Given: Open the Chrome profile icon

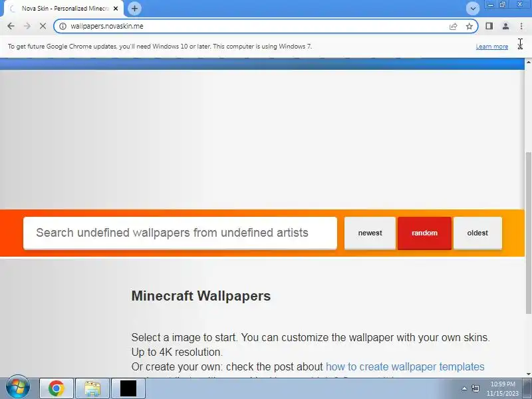Looking at the screenshot, I should pyautogui.click(x=505, y=26).
